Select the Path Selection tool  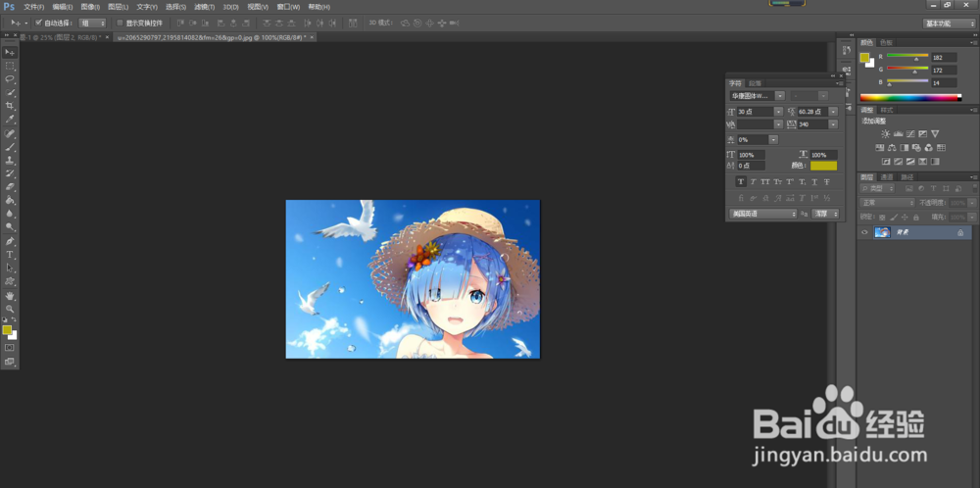10,268
